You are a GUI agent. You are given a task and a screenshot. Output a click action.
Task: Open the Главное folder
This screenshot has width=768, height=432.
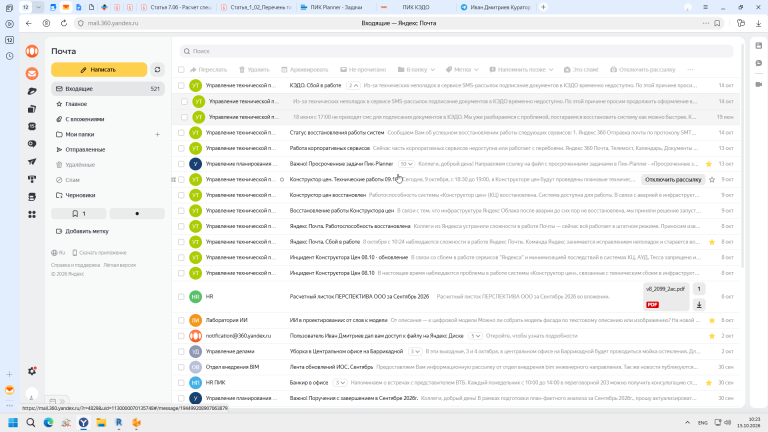coord(76,104)
